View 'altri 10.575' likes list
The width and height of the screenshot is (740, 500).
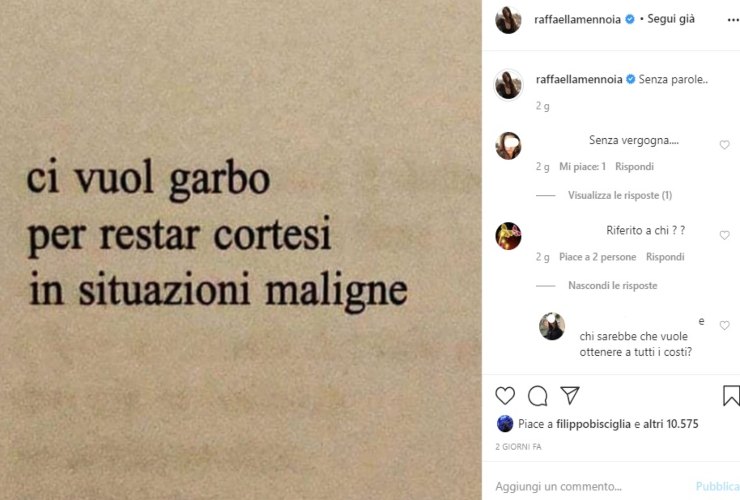coord(671,424)
